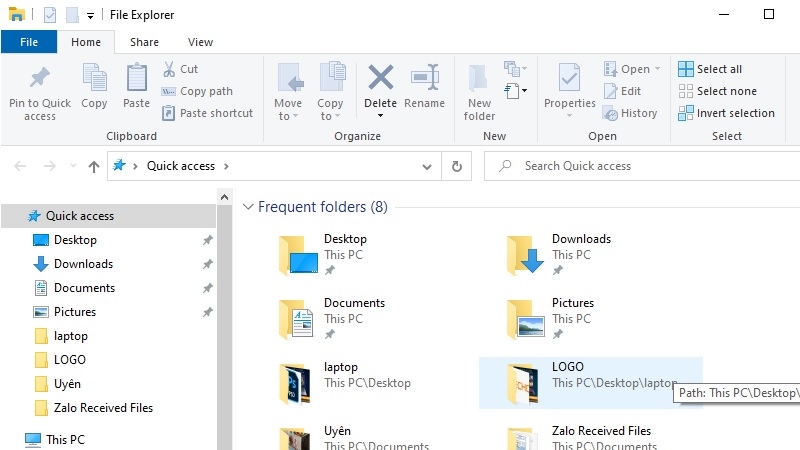Click the Rename icon in Organize
Image resolution: width=800 pixels, height=450 pixels.
click(425, 78)
